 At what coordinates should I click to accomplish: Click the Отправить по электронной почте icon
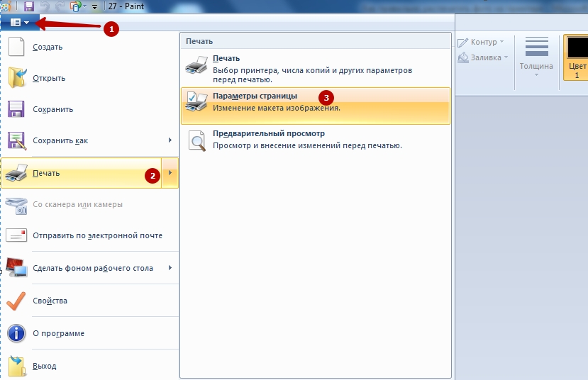click(x=16, y=235)
